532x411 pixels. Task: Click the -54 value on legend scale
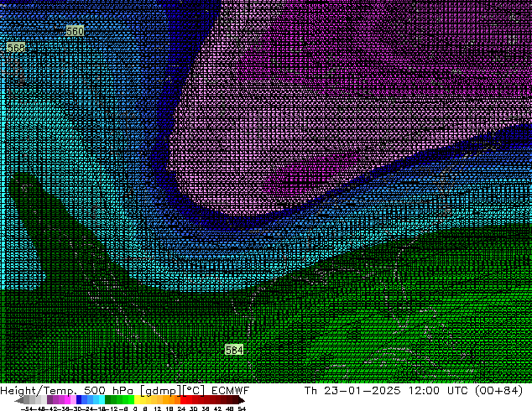tap(29, 408)
